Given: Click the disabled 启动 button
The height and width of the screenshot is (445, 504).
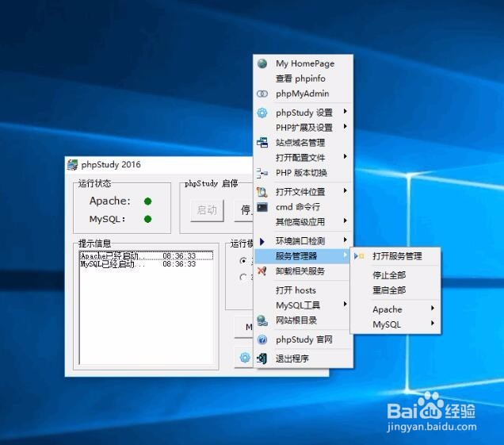Looking at the screenshot, I should pyautogui.click(x=207, y=210).
